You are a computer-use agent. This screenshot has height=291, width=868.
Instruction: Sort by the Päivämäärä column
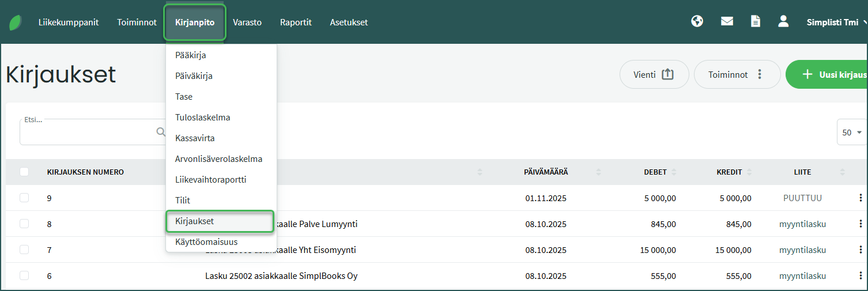(x=545, y=172)
